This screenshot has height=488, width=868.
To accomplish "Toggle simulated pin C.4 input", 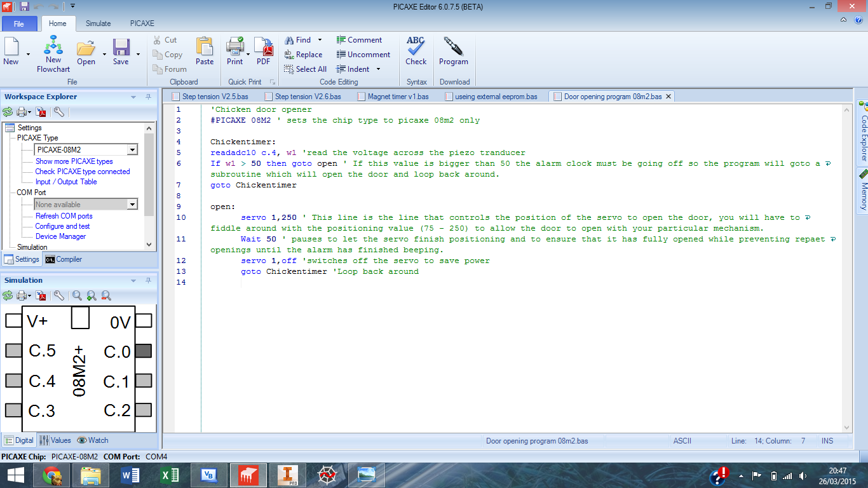I will [13, 381].
